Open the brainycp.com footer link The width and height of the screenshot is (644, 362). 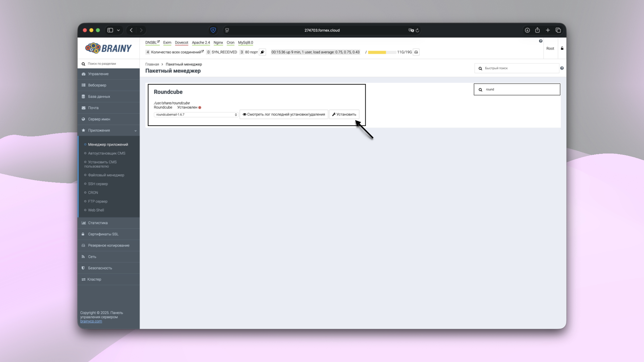click(91, 321)
